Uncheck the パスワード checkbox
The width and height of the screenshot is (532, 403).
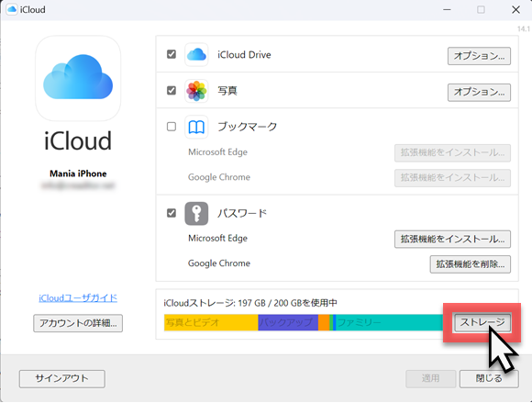click(x=172, y=213)
